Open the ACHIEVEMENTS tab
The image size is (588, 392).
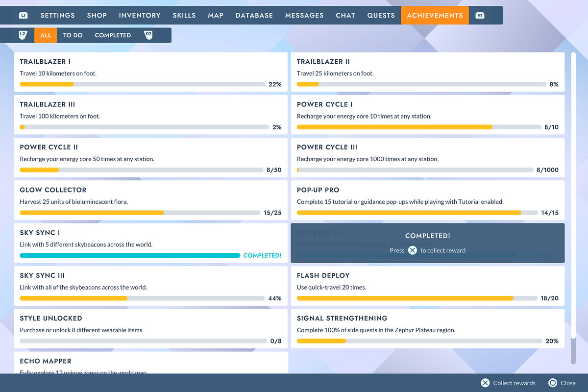[434, 15]
